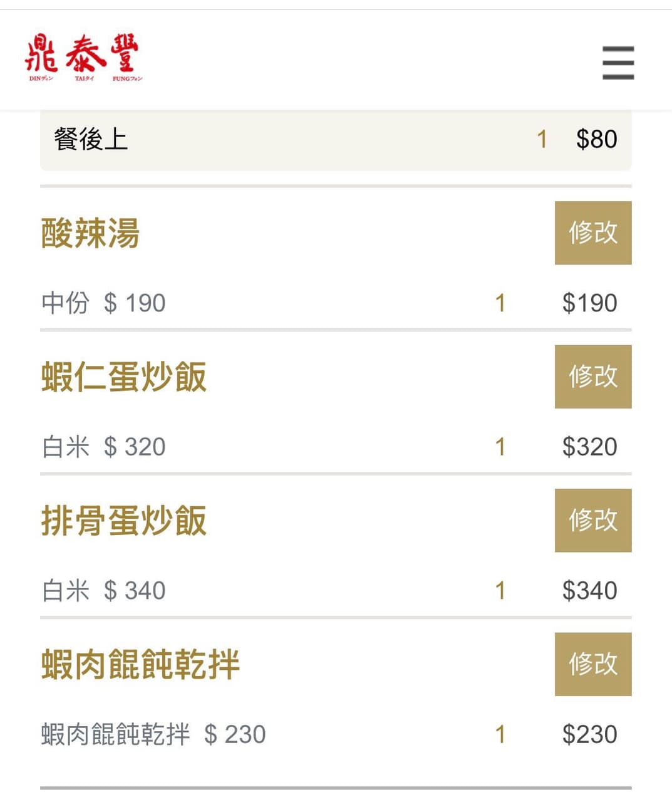Tap the $80 price in 餐後上 row

point(597,139)
